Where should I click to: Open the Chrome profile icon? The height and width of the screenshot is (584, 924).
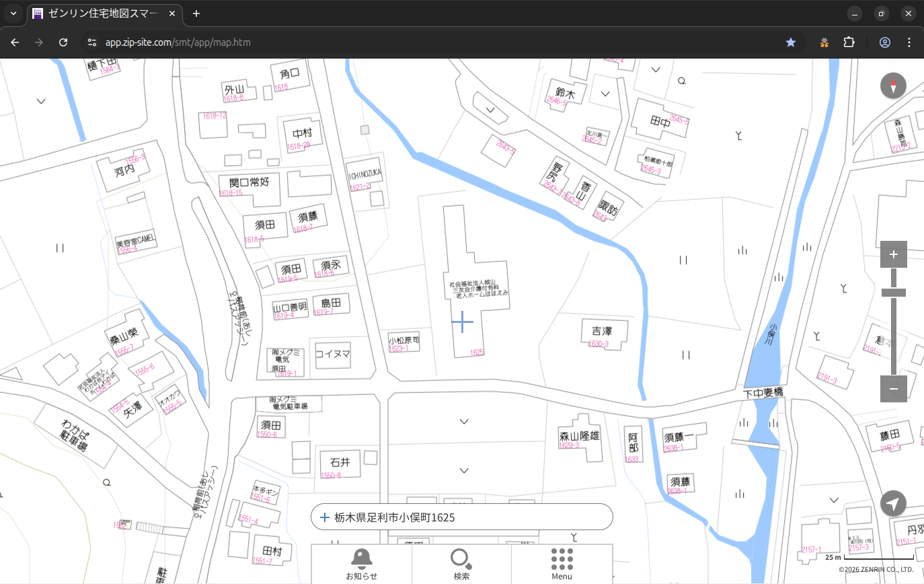coord(884,42)
